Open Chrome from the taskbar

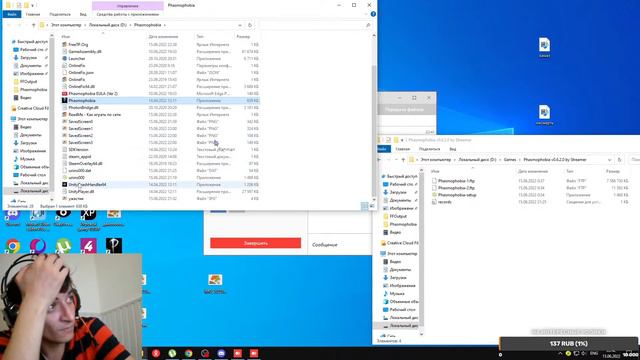(189, 353)
